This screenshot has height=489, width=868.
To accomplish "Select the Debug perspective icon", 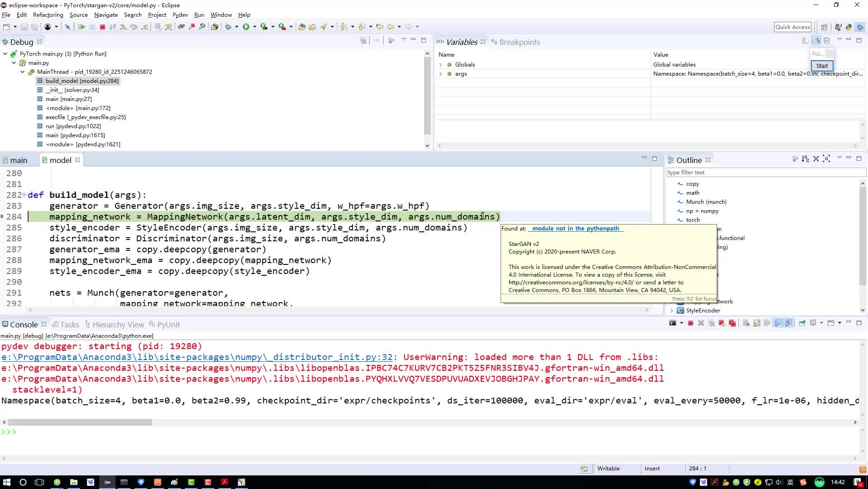I will [860, 27].
